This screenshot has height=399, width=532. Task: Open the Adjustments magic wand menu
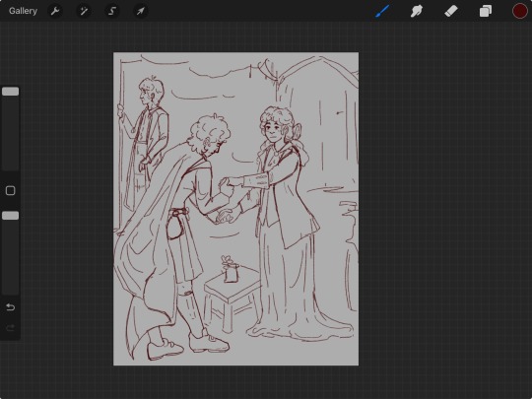[x=84, y=11]
